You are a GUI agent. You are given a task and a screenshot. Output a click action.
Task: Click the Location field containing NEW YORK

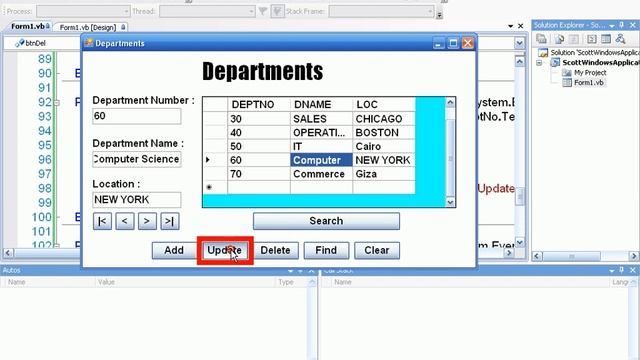[x=137, y=200]
